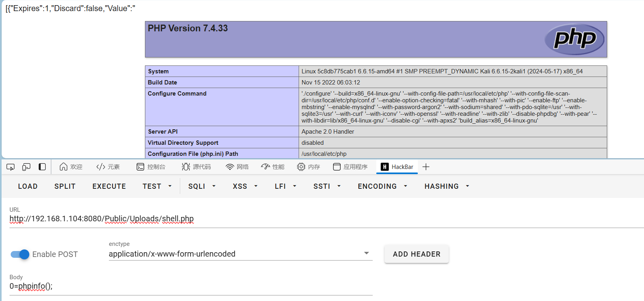Expand the SQLI dropdown menu

click(202, 186)
